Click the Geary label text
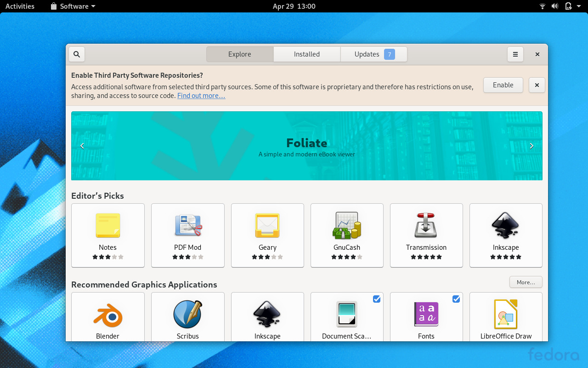The width and height of the screenshot is (588, 368). point(267,247)
